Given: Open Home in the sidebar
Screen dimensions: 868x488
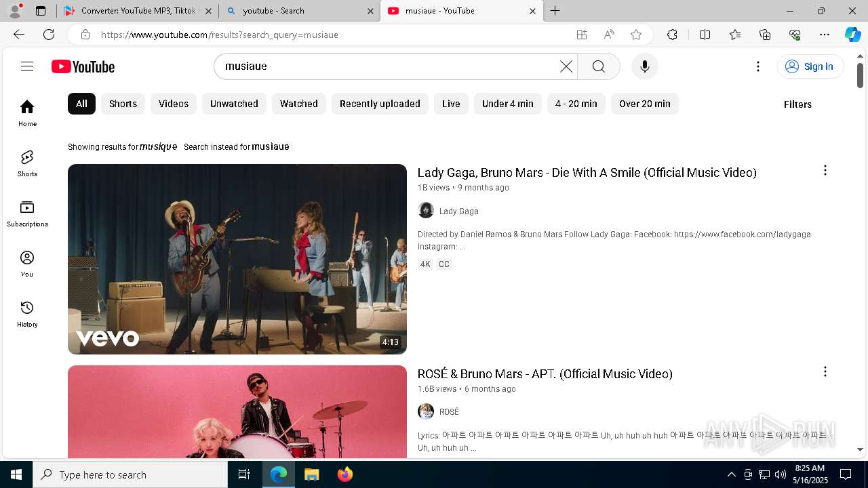Looking at the screenshot, I should [x=27, y=113].
